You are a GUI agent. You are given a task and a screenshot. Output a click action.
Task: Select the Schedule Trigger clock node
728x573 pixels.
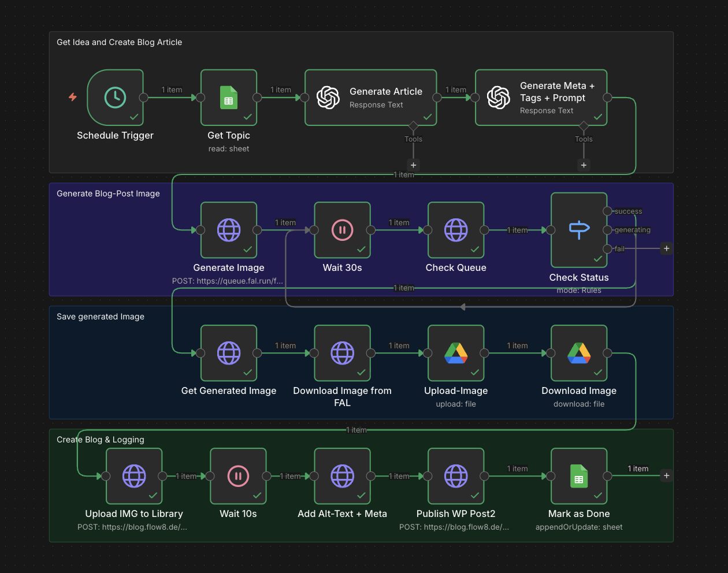pyautogui.click(x=115, y=98)
